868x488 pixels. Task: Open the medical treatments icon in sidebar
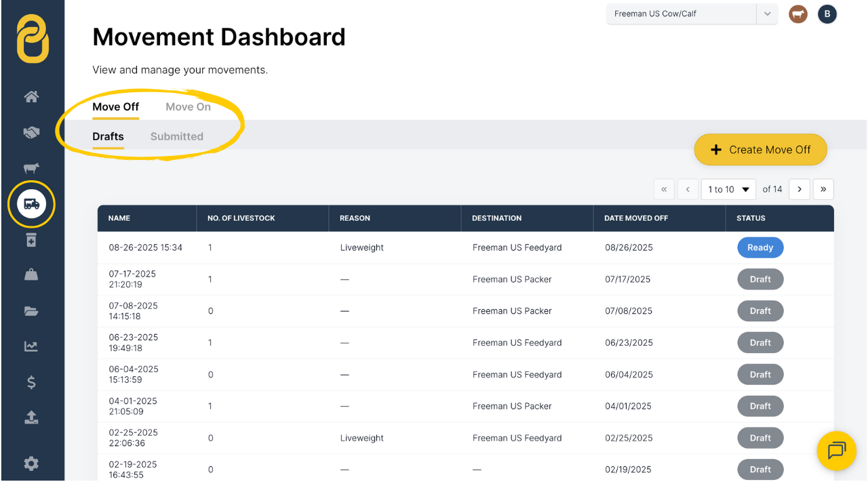[31, 240]
